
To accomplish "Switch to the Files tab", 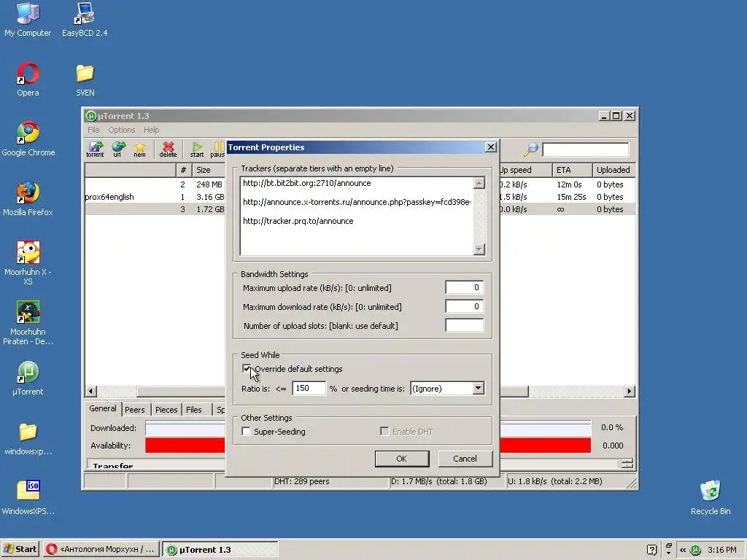I will tap(194, 410).
